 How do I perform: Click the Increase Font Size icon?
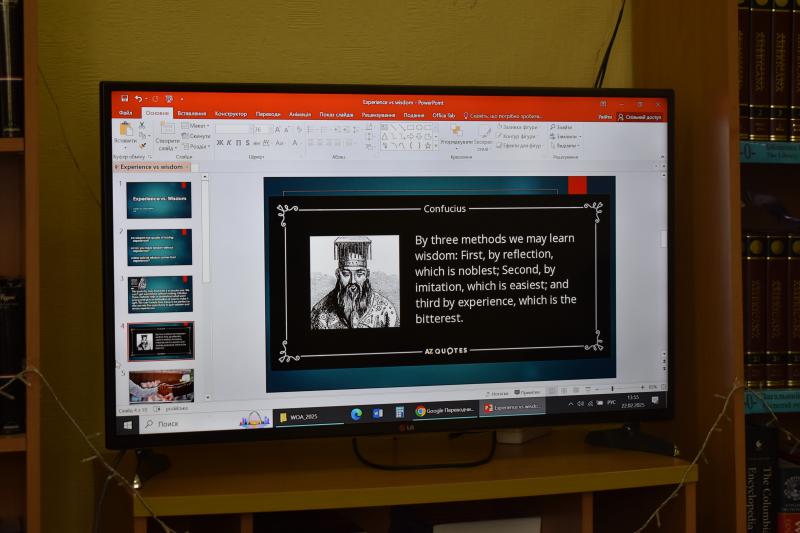(x=278, y=130)
